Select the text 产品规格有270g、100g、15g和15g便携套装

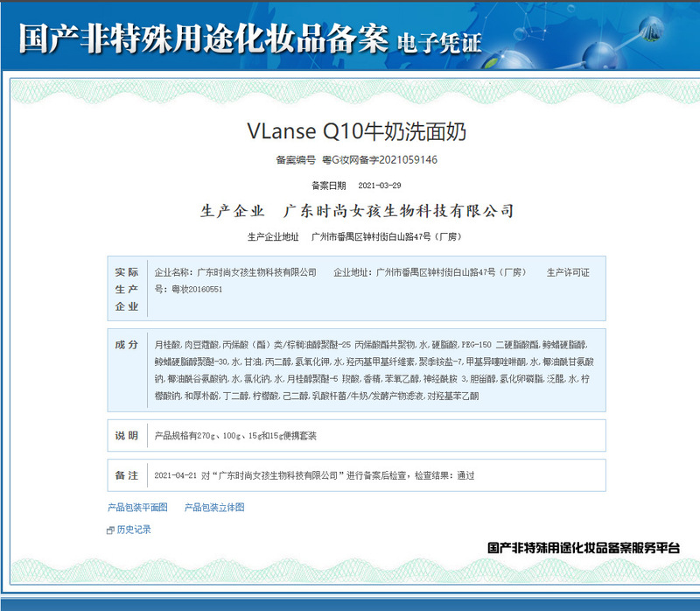(x=235, y=436)
